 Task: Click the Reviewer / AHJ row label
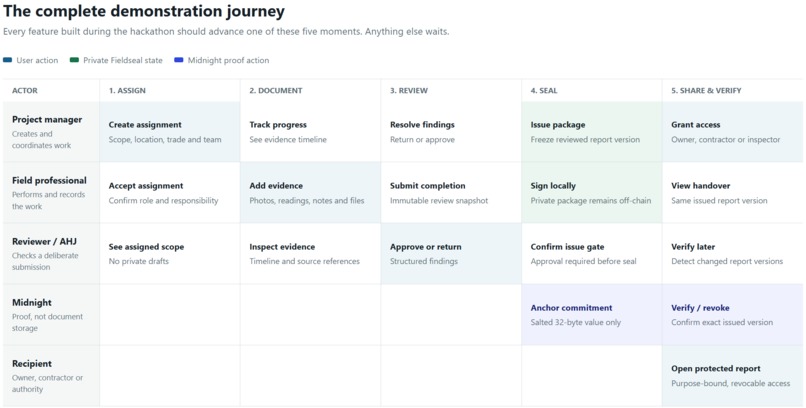tap(51, 253)
